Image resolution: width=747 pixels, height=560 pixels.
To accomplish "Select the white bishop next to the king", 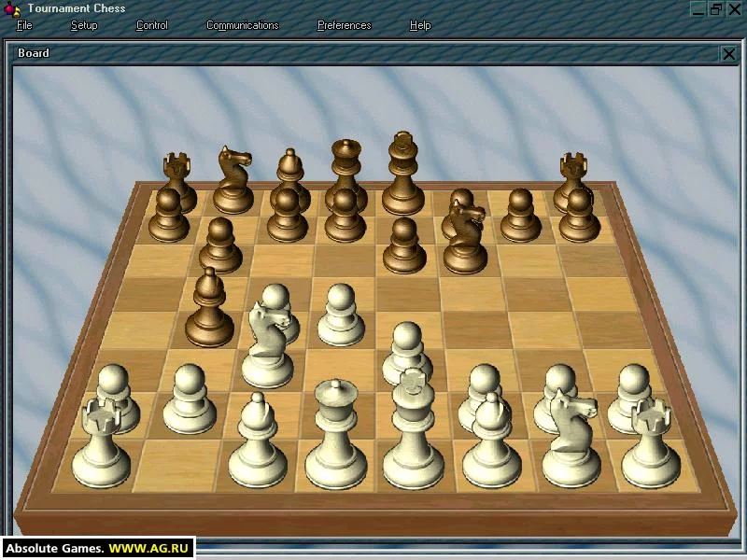I will click(x=492, y=441).
